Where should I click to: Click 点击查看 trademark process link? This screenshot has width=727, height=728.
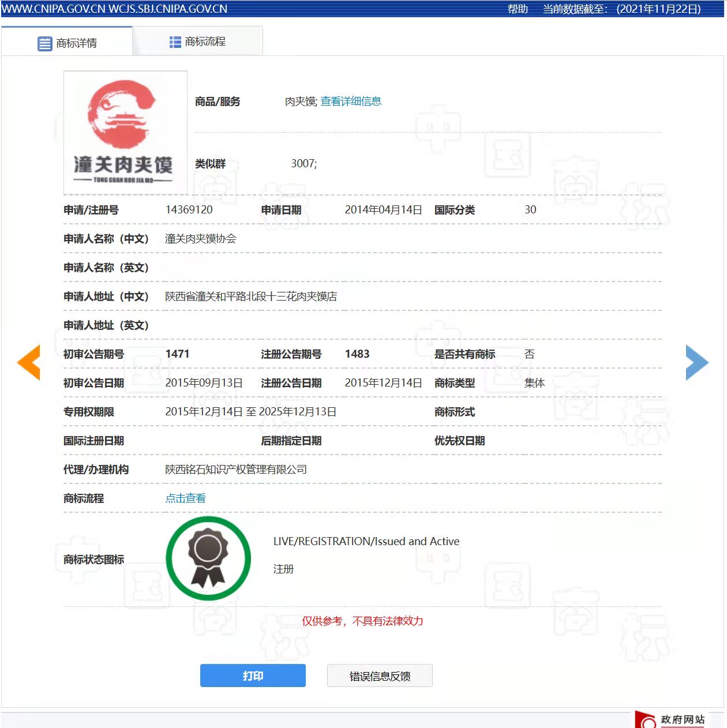tap(186, 498)
